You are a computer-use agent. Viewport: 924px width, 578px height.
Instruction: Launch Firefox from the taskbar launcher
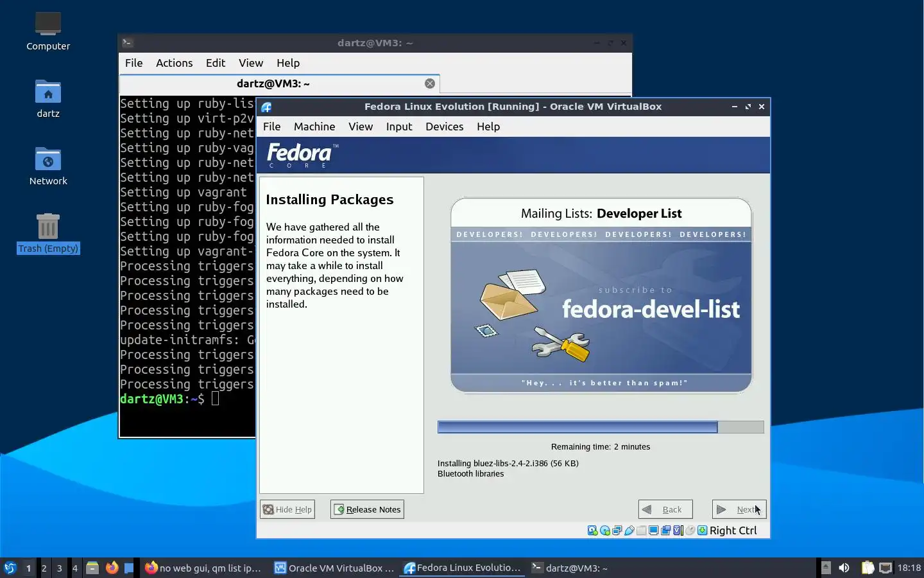click(x=112, y=568)
